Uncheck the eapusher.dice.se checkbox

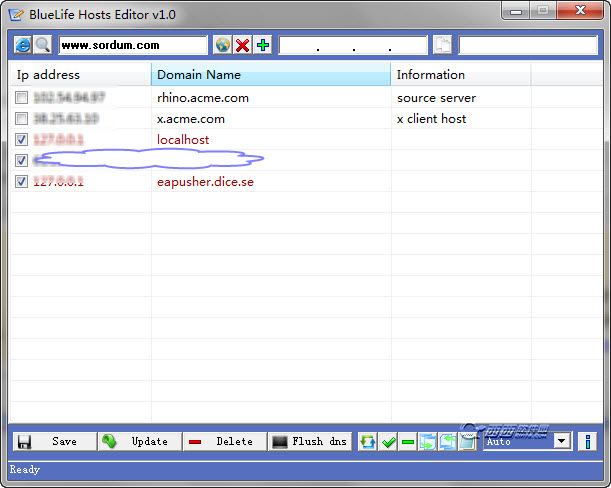click(x=21, y=181)
